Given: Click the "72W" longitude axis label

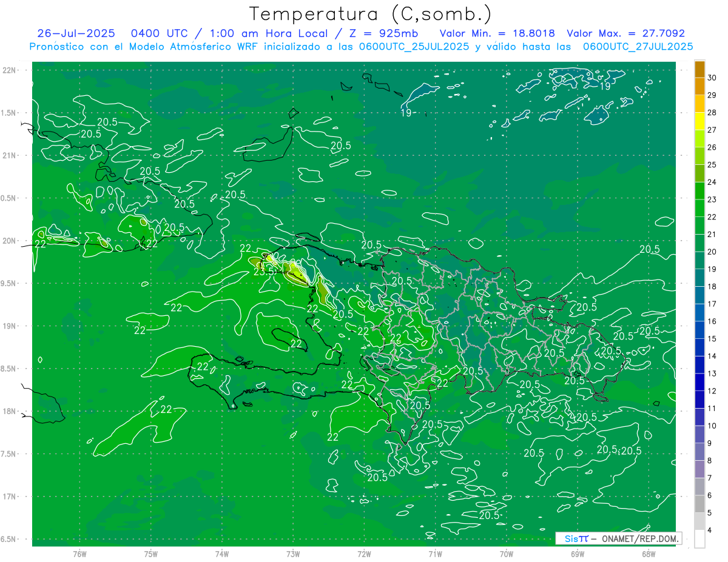Looking at the screenshot, I should (364, 554).
